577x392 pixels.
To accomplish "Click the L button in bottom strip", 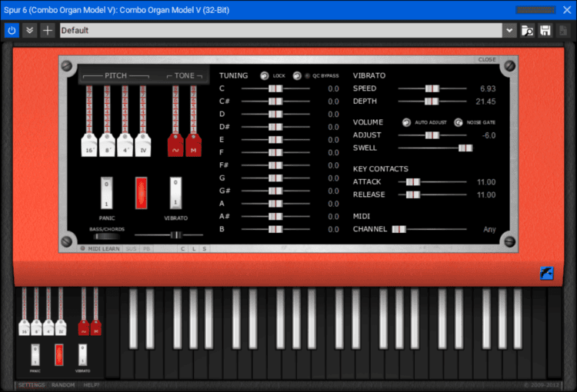I will coord(194,249).
